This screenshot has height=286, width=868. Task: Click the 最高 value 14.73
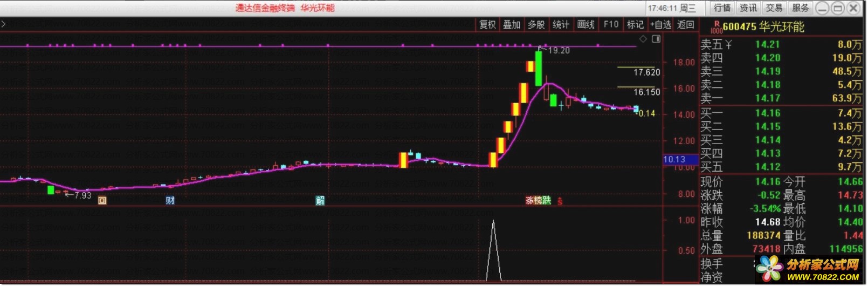850,195
